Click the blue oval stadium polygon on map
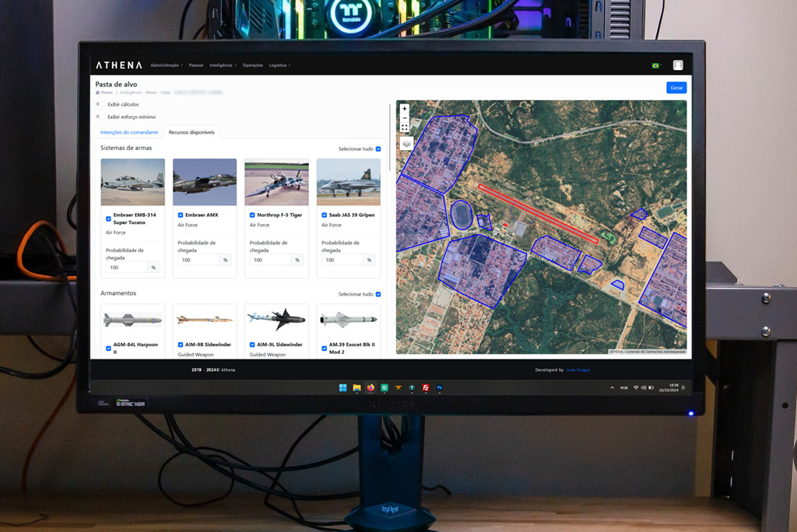This screenshot has width=797, height=532. (x=461, y=215)
